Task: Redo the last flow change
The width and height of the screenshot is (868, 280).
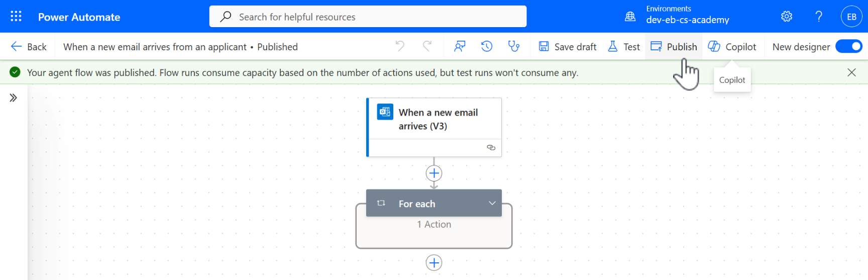Action: coord(427,46)
